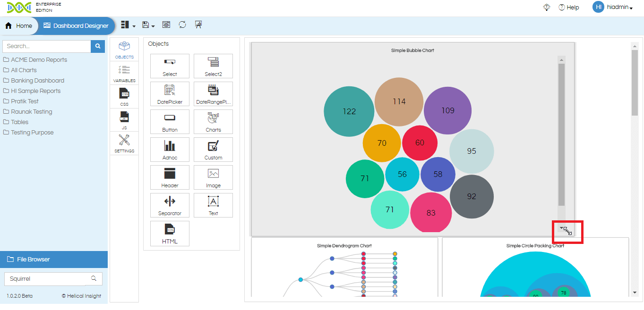Screen dimensions: 644x310
Task: Focus the repository Search field
Action: [x=47, y=46]
